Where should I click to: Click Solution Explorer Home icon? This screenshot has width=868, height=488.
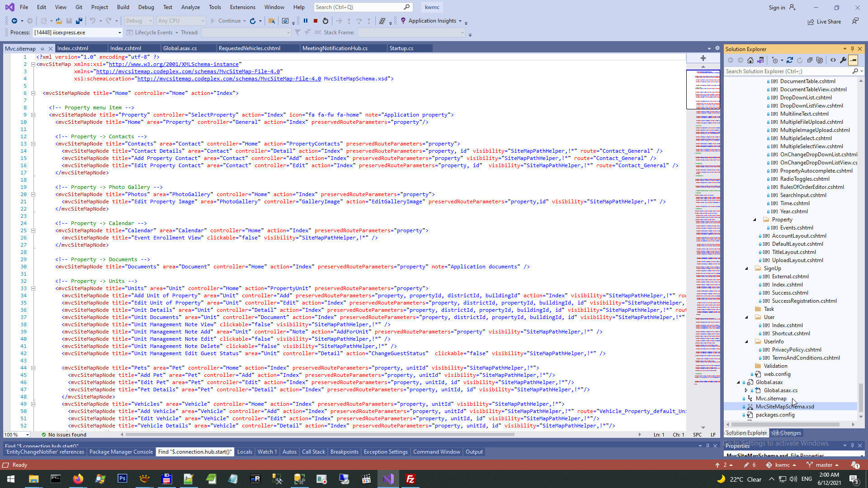[750, 60]
